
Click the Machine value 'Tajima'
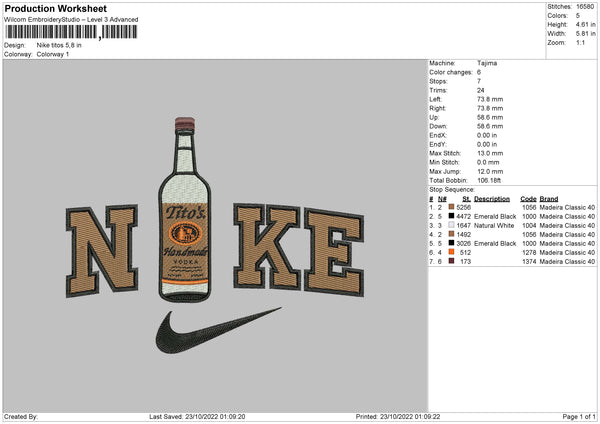[x=487, y=63]
